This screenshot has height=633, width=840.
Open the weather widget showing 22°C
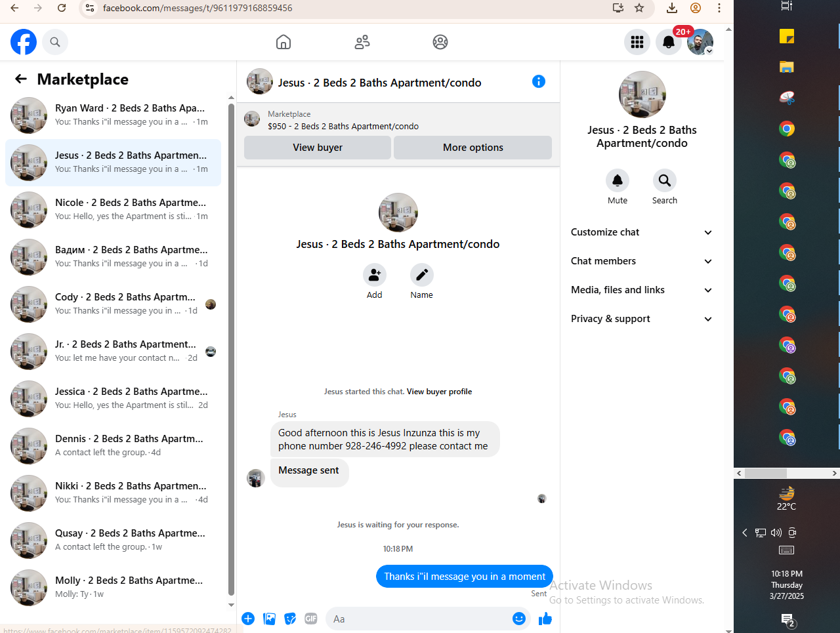coord(787,498)
